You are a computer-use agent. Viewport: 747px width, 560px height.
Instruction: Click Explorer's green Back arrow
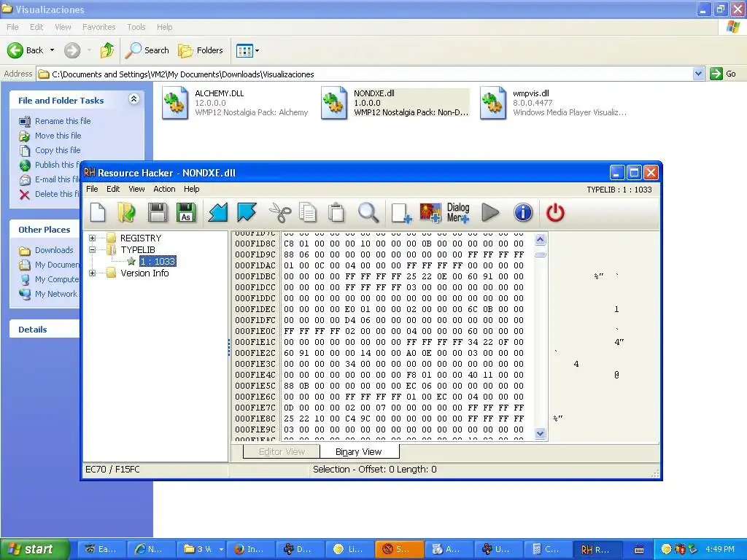pos(15,50)
